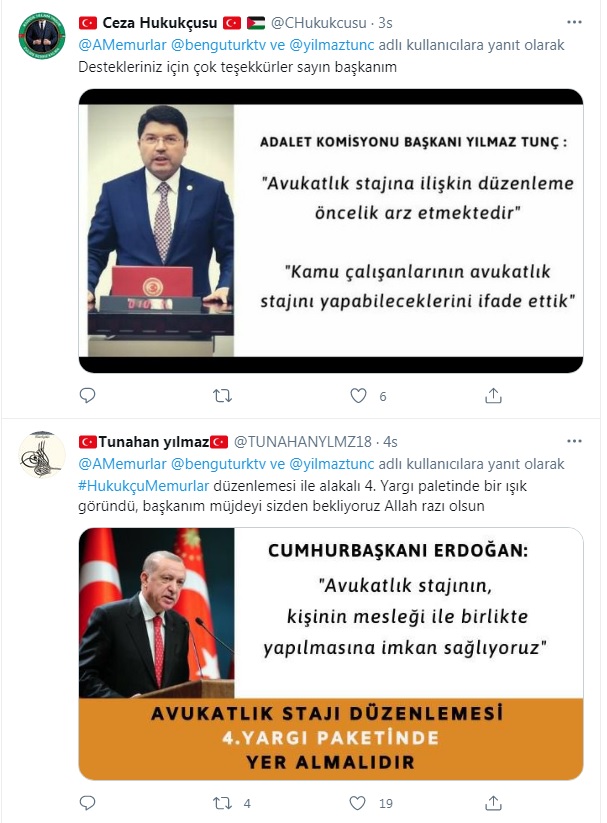Screen dimensions: 607x823
Task: Open @AMemurlar mention in first tweet
Action: tap(122, 45)
